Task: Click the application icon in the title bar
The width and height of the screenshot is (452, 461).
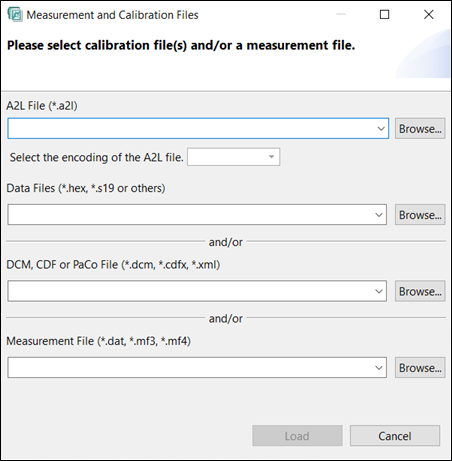Action: pos(15,15)
